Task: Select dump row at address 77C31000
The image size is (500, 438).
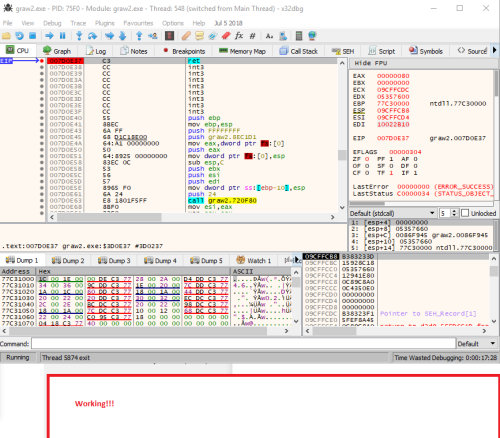Action: coord(147,279)
